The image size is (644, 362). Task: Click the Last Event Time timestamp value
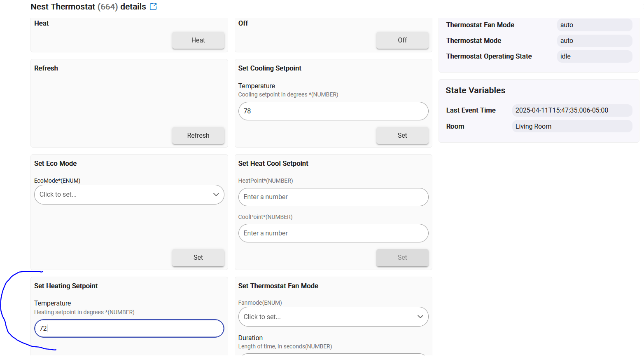[x=572, y=110]
